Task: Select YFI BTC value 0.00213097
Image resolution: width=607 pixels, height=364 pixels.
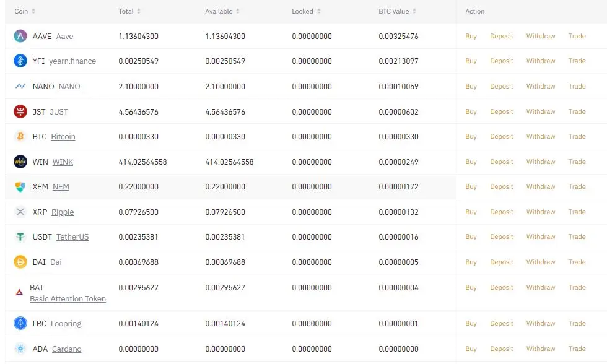Action: tap(398, 61)
